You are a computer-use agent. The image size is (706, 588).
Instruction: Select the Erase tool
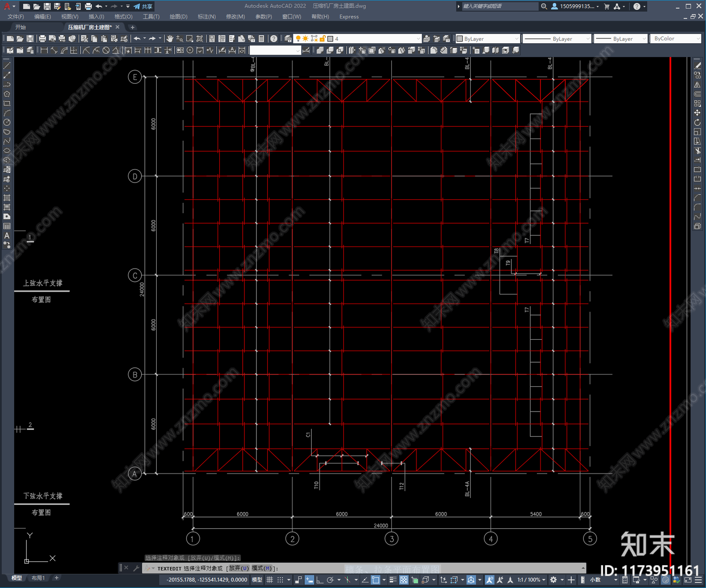(x=697, y=65)
